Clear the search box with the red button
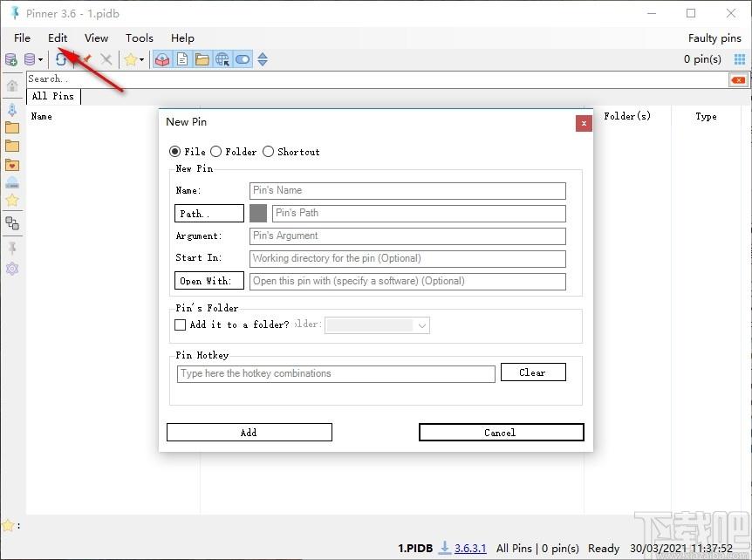The image size is (752, 560). [x=738, y=79]
